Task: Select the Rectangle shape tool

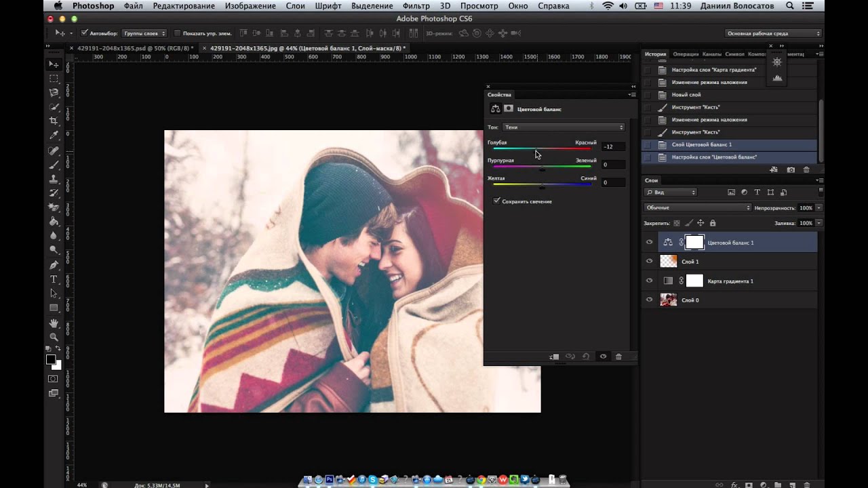Action: point(54,308)
